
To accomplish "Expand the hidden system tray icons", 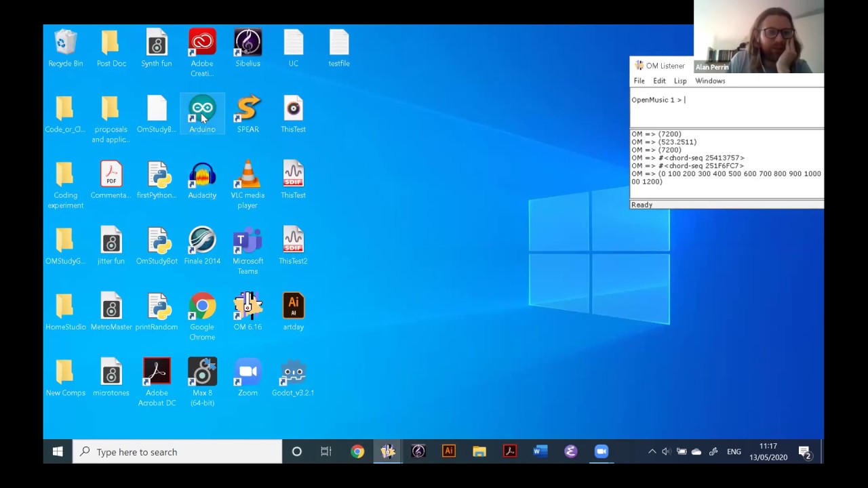I will (652, 451).
